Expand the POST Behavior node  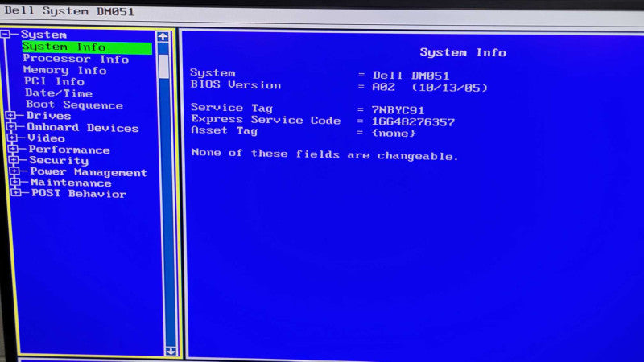click(x=16, y=192)
